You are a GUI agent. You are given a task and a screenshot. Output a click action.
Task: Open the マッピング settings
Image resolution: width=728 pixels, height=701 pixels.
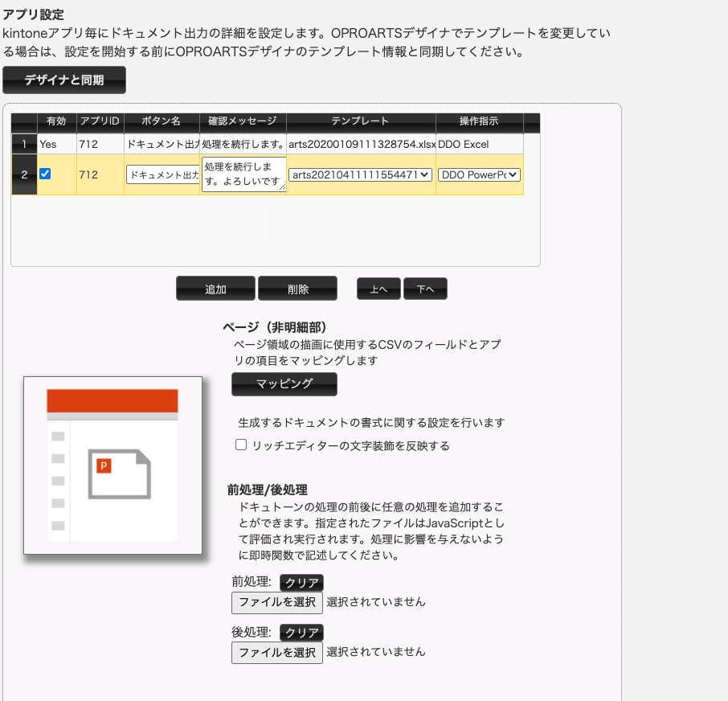pos(284,384)
